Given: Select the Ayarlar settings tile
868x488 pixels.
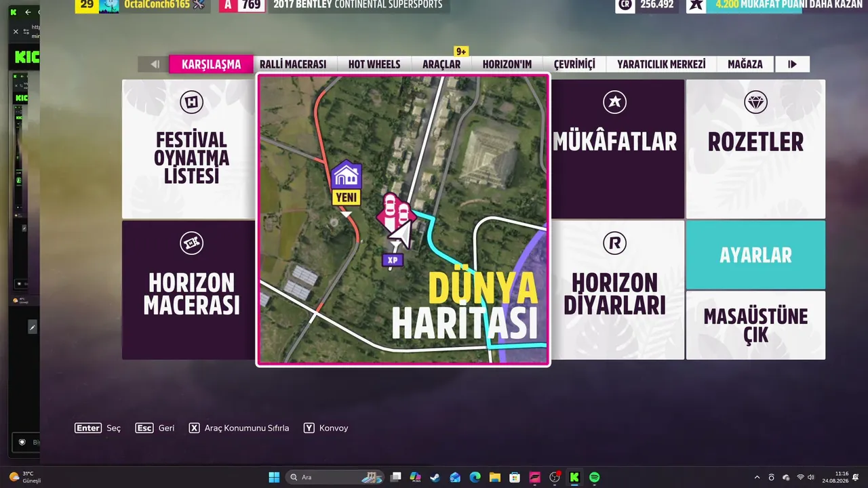Looking at the screenshot, I should tap(755, 255).
